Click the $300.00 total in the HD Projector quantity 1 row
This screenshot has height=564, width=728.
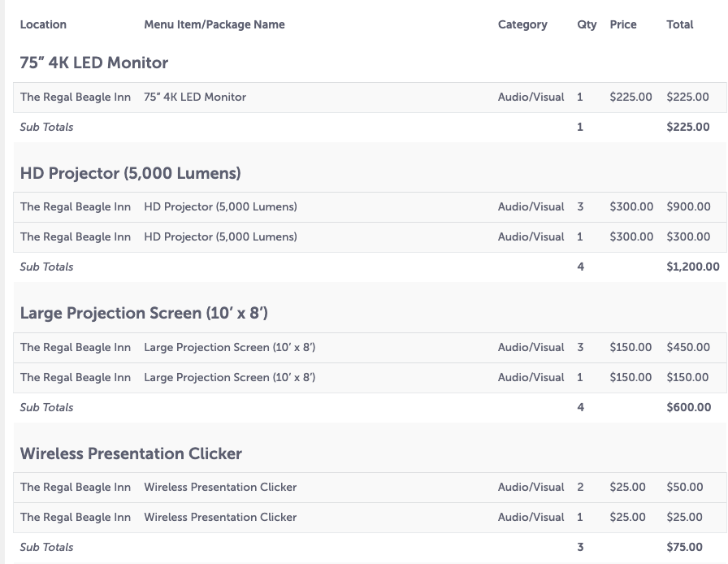click(x=688, y=237)
